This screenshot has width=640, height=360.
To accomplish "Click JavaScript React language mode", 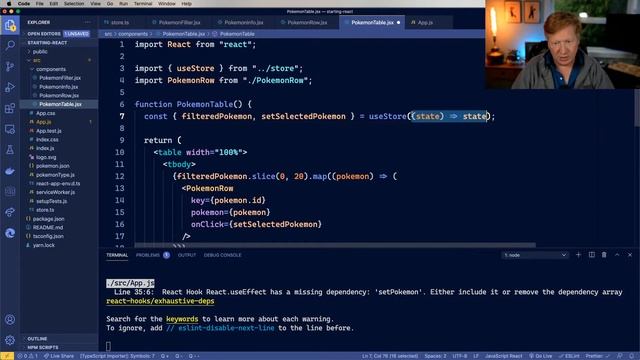I will coord(503,356).
